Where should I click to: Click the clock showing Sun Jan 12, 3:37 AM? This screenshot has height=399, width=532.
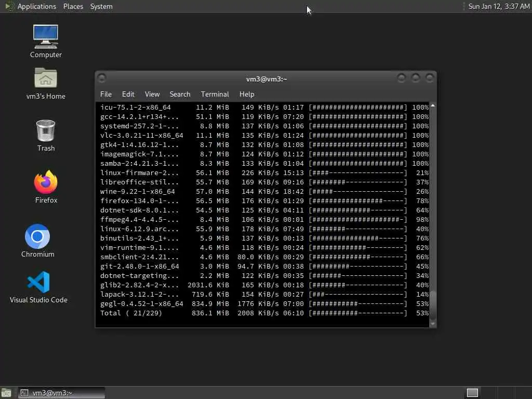click(x=499, y=6)
